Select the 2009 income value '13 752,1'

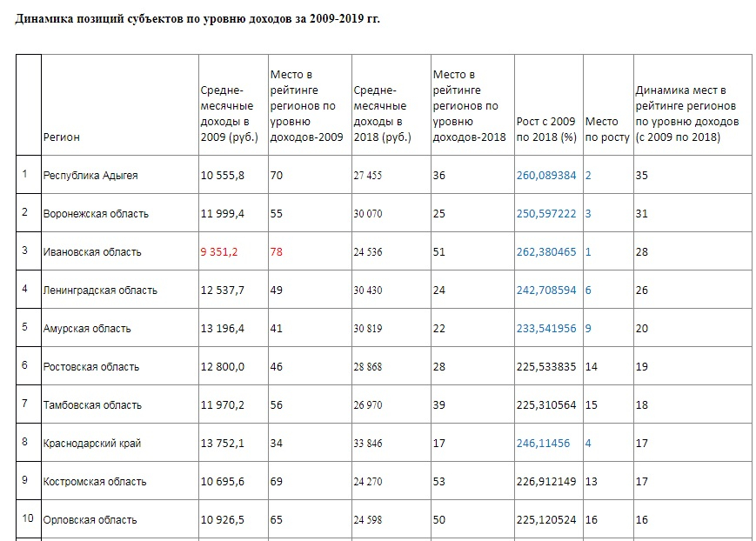222,443
